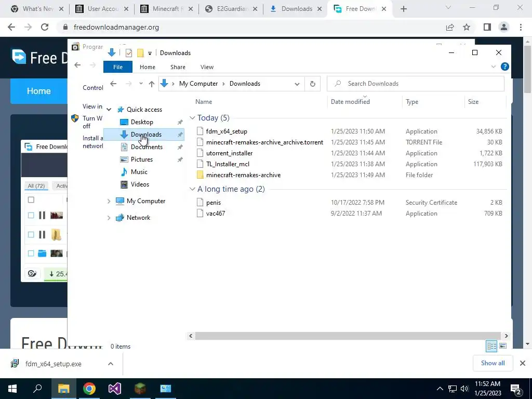Select the TL_Installer_mcl file
The image size is (532, 399).
[x=228, y=164]
